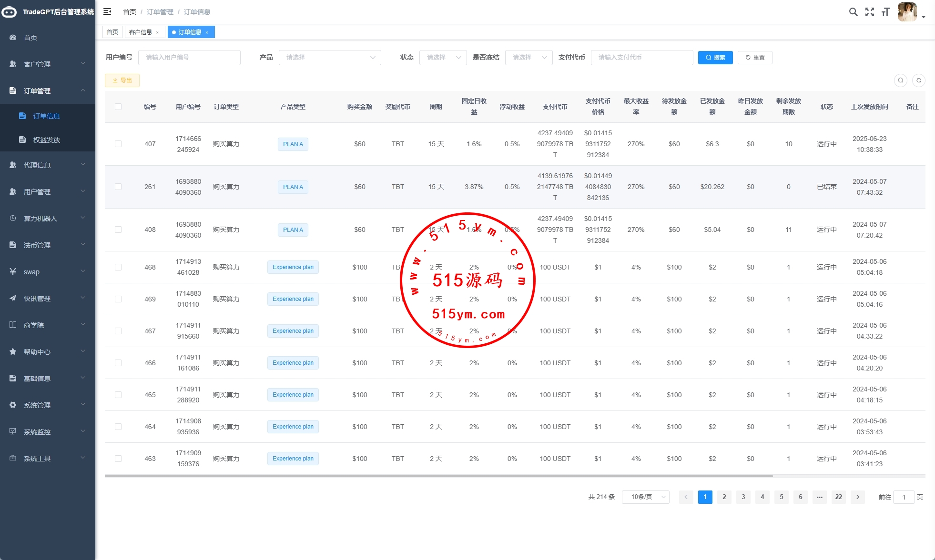Check the box for order 407
935x560 pixels.
coord(118,144)
